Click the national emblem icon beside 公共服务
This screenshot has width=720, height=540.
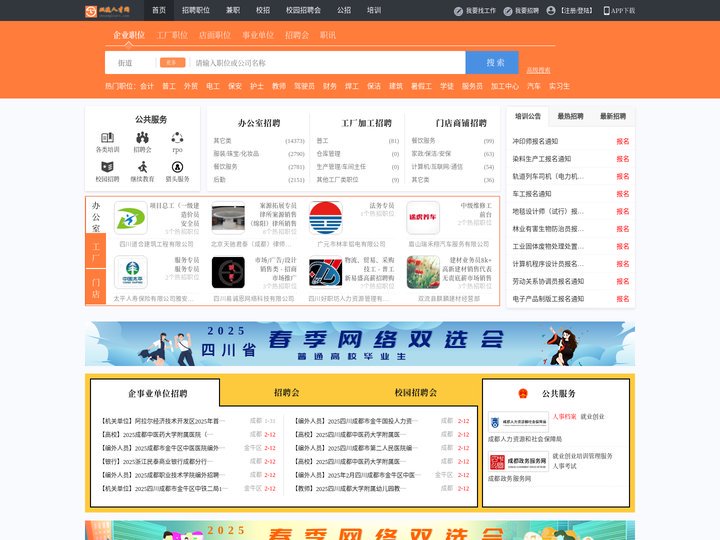[523, 394]
